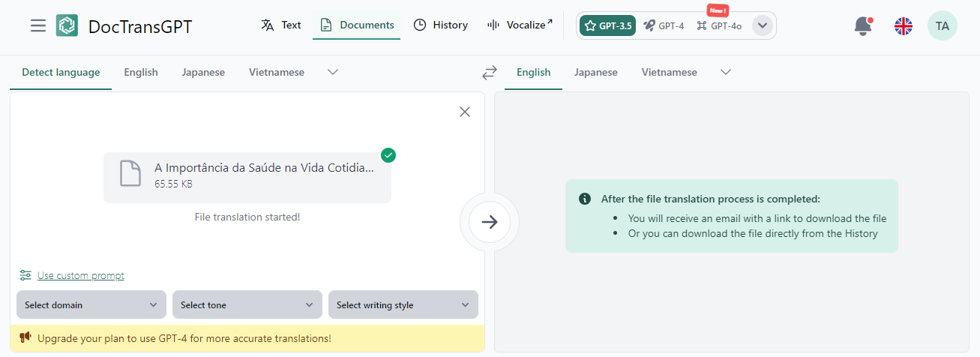
Task: Click the Use custom prompt link
Action: (x=80, y=275)
